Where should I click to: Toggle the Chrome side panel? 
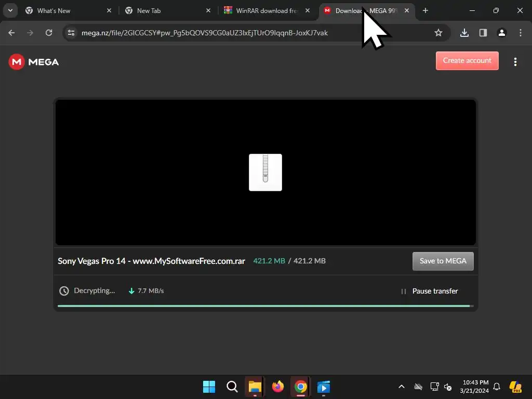pos(483,33)
